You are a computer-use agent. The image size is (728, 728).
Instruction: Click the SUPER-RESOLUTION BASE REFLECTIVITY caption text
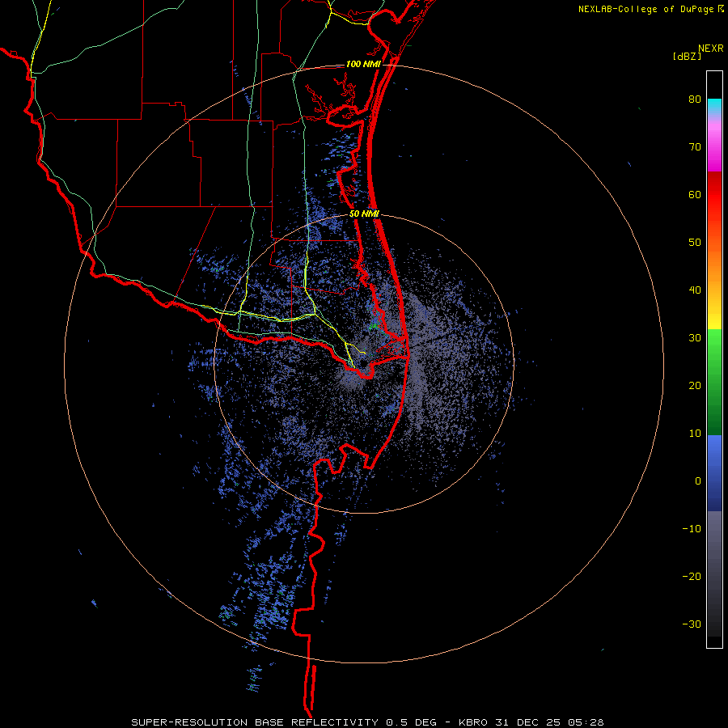255,722
